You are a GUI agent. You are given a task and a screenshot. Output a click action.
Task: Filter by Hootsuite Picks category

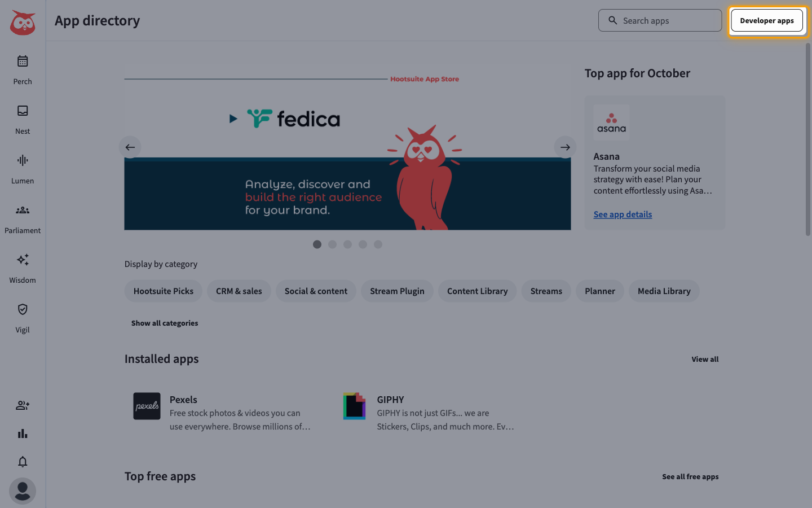[x=164, y=291]
